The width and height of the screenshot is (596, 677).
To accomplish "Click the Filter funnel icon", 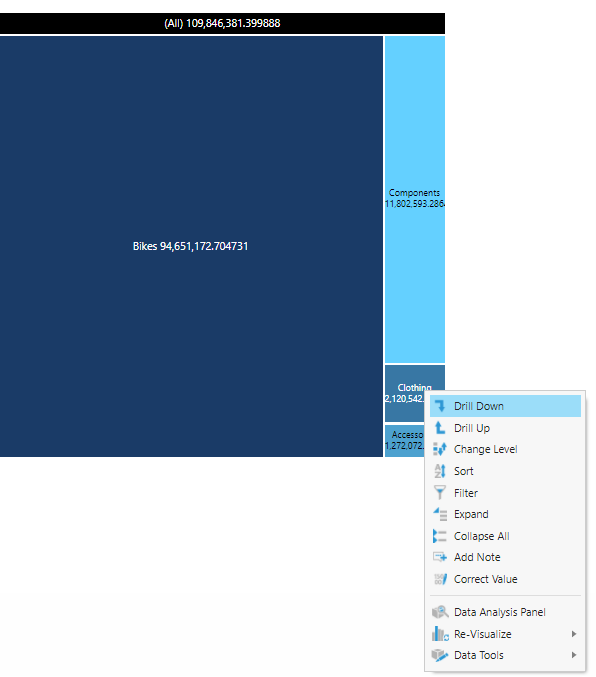I will coord(440,492).
